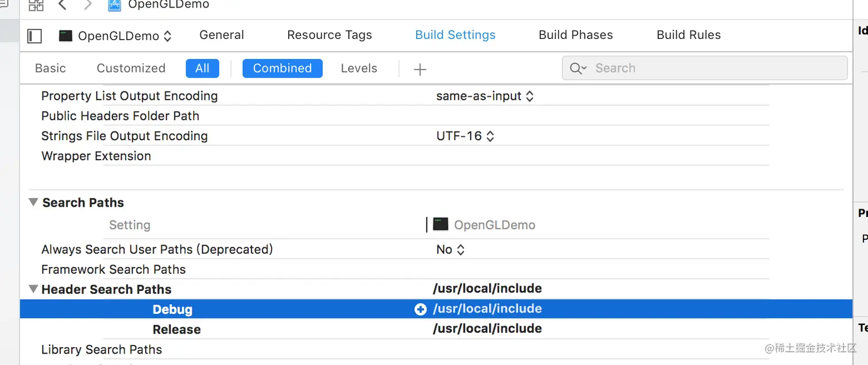The width and height of the screenshot is (868, 365).
Task: Click the OpenGLDemo target terminal icon
Action: click(x=65, y=36)
